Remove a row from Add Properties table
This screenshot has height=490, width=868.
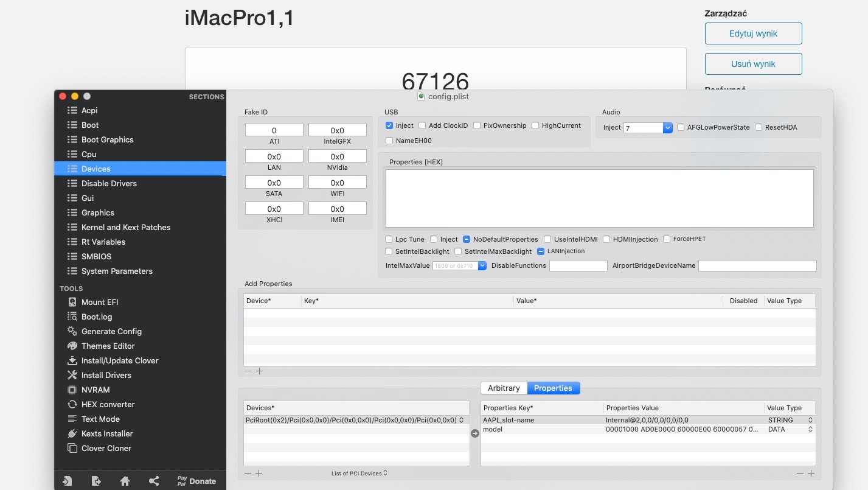tap(248, 371)
